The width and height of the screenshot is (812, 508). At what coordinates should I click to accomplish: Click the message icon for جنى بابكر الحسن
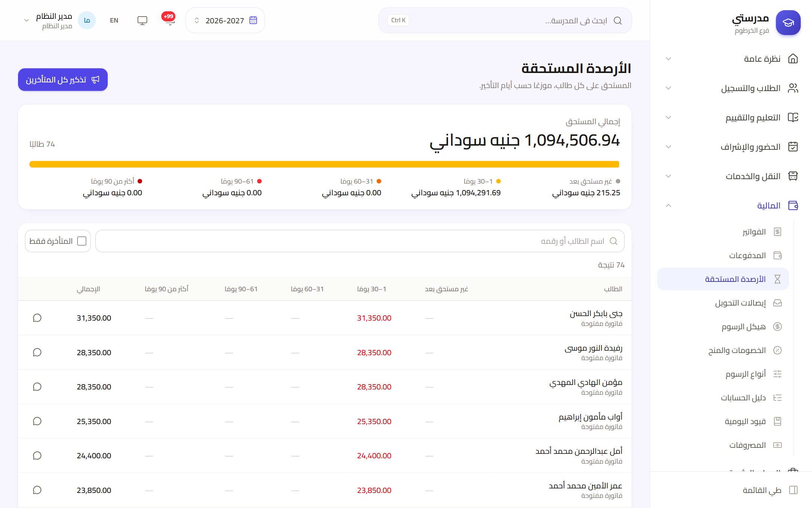pyautogui.click(x=37, y=318)
